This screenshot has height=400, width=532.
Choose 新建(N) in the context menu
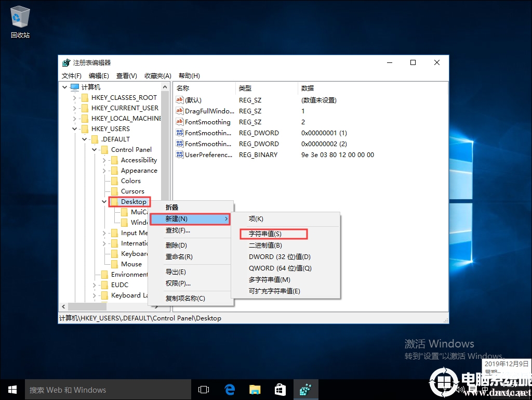tap(190, 219)
